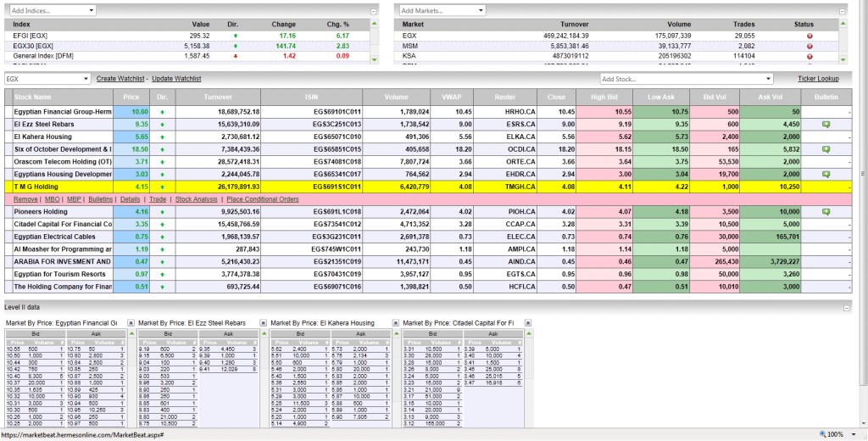Open the Add Markets dropdown

(x=442, y=10)
